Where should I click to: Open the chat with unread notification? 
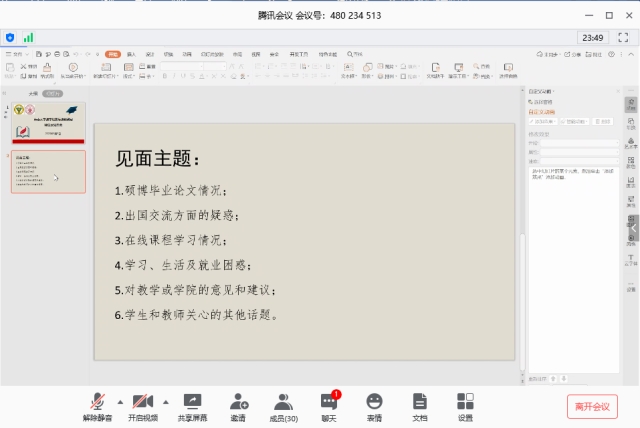(x=329, y=402)
